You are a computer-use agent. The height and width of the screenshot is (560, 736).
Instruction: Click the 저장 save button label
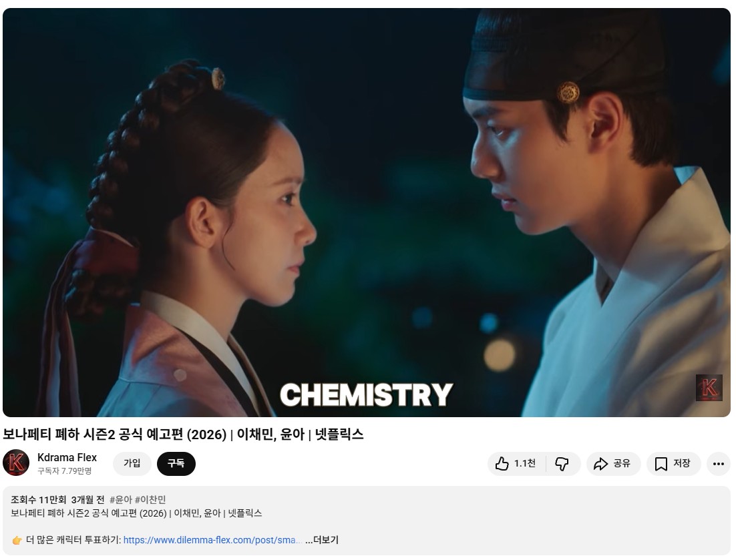point(682,463)
